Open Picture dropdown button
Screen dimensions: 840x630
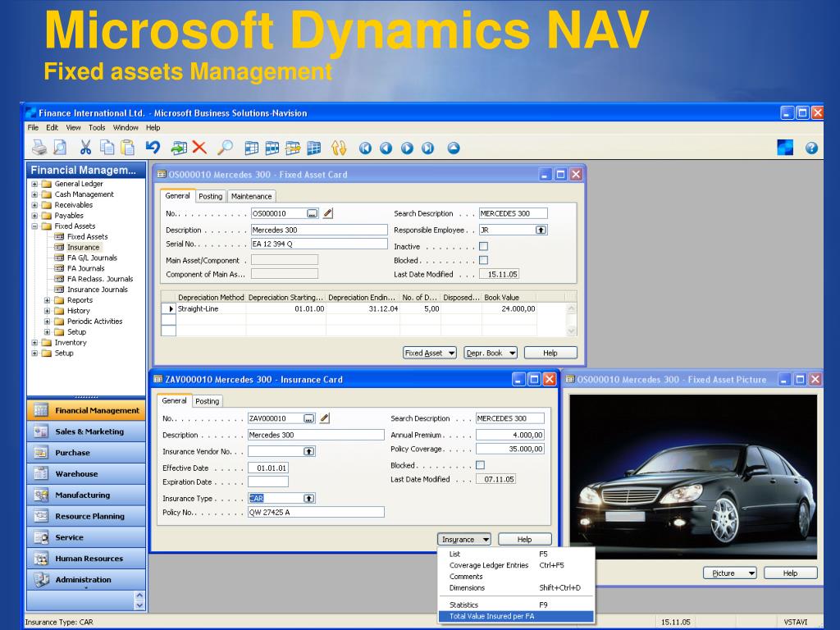[x=729, y=573]
